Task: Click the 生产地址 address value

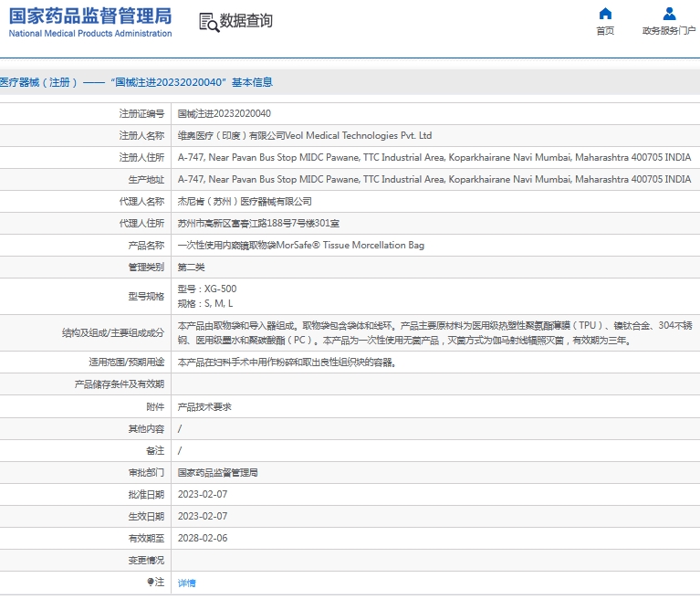Action: click(434, 179)
